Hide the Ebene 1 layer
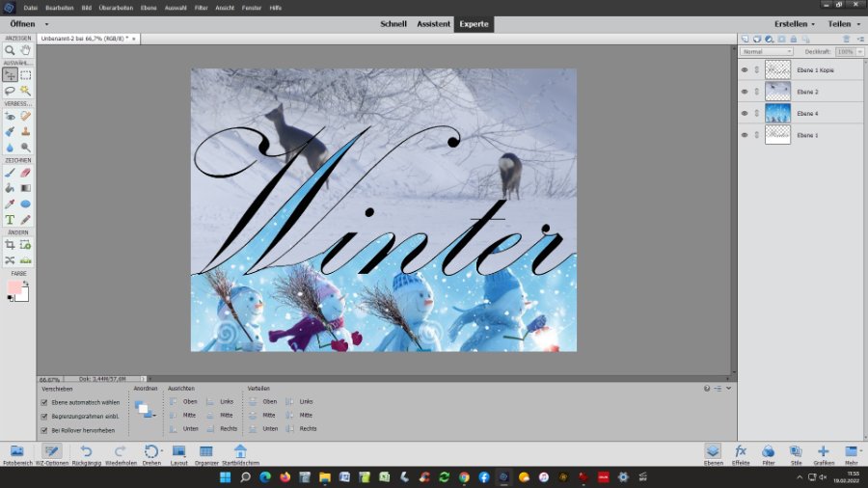The height and width of the screenshot is (488, 868). click(745, 135)
